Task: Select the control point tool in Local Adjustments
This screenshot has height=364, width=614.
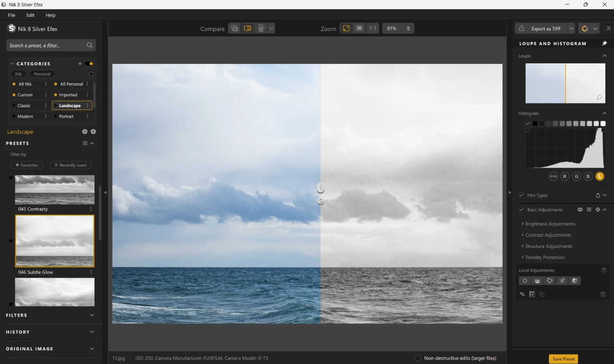Action: pos(524,281)
